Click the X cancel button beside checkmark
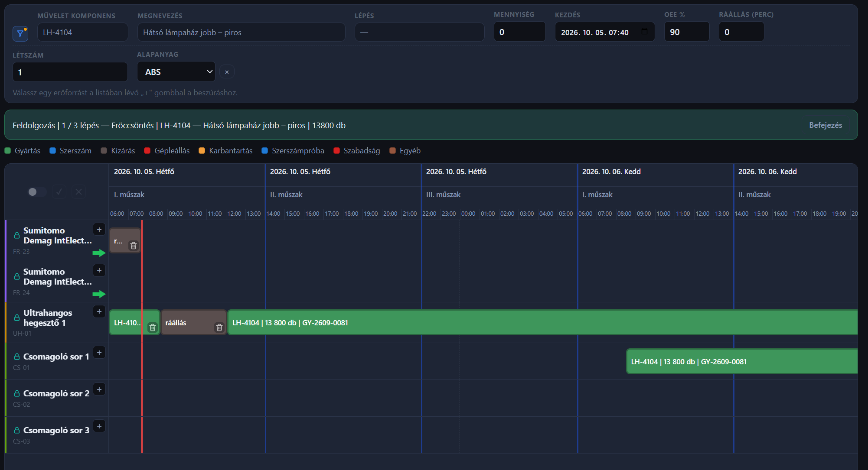This screenshot has width=868, height=470. (x=78, y=191)
